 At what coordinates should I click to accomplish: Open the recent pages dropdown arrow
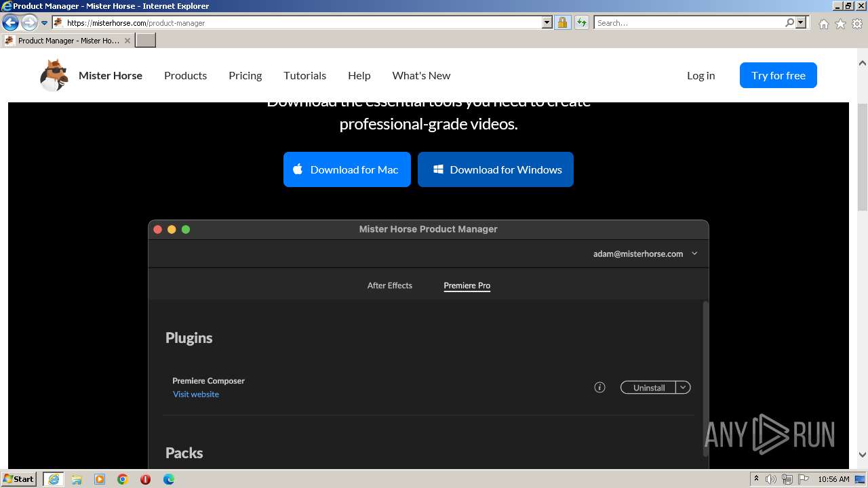pyautogui.click(x=44, y=23)
